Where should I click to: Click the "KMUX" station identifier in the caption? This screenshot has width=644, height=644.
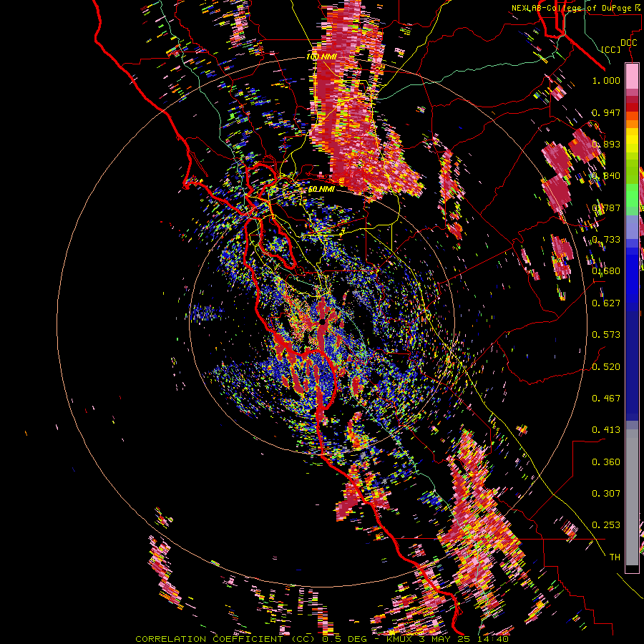(x=400, y=639)
